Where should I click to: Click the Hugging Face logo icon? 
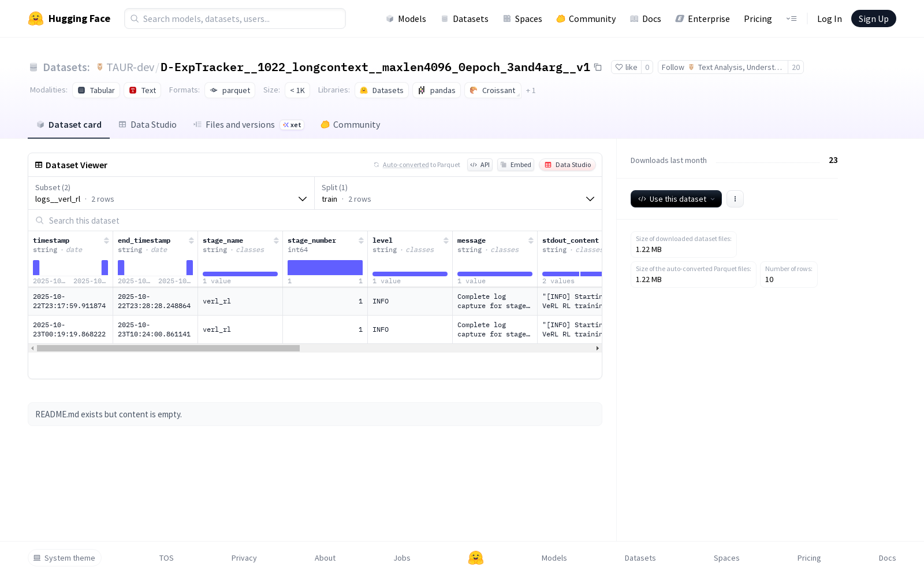click(36, 18)
